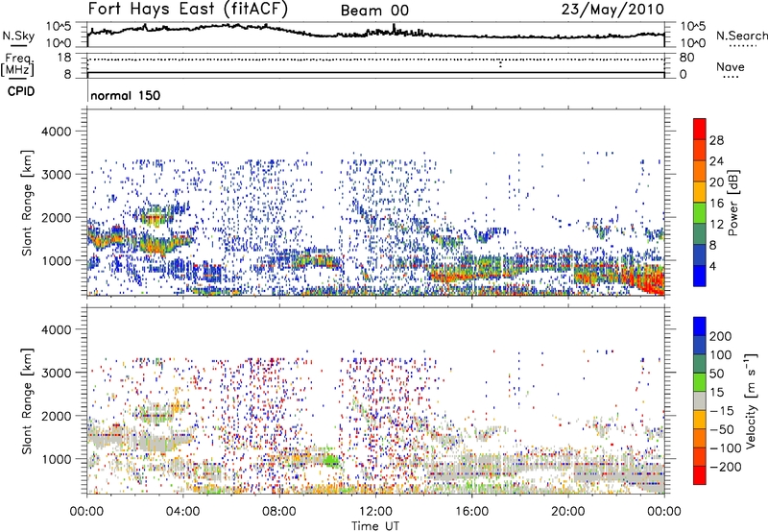Screen dimensions: 768x532
Task: Click the '100' label on the velocity color bar
Action: click(721, 355)
